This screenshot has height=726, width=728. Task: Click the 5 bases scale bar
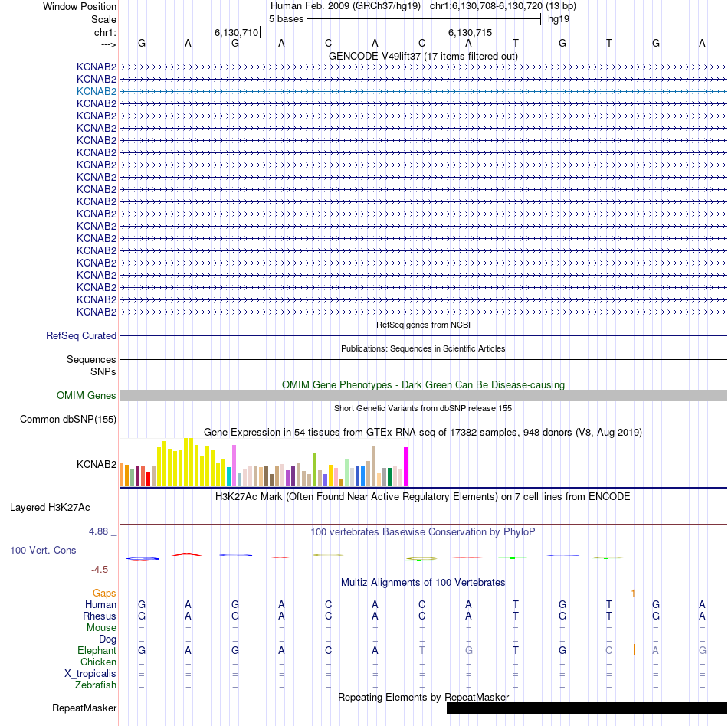click(424, 19)
